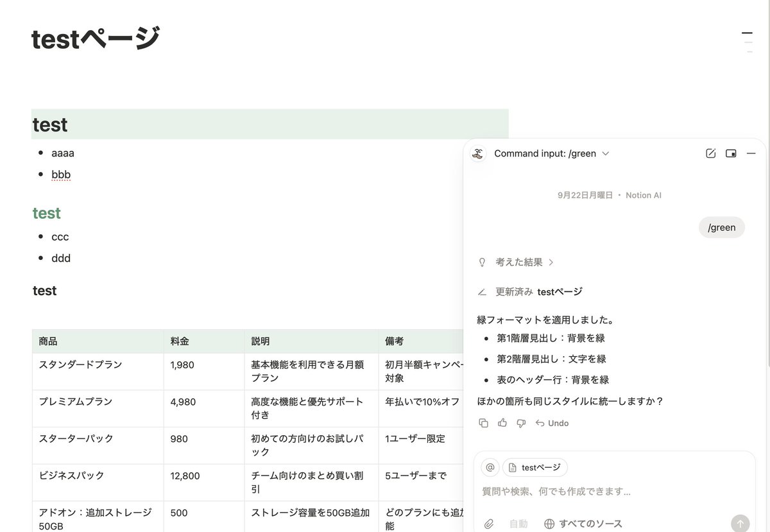770x532 pixels.
Task: Open a new AI chat with the compose icon
Action: [710, 153]
